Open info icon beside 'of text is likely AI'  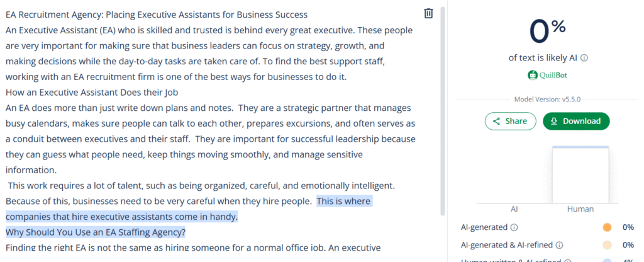584,58
